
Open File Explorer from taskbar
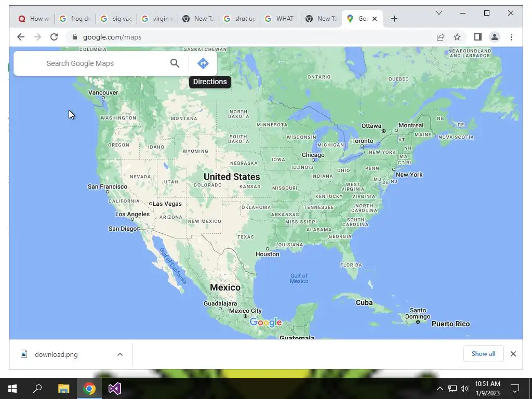click(x=63, y=389)
